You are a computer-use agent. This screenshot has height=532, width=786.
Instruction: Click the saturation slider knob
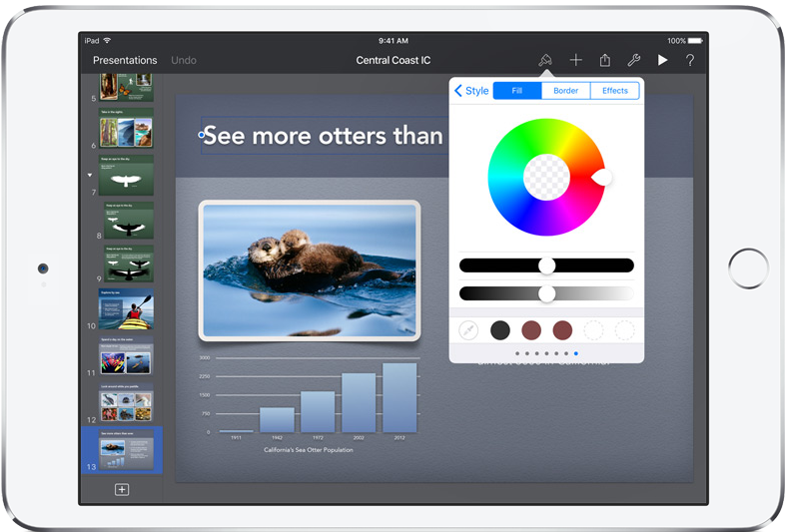547,266
